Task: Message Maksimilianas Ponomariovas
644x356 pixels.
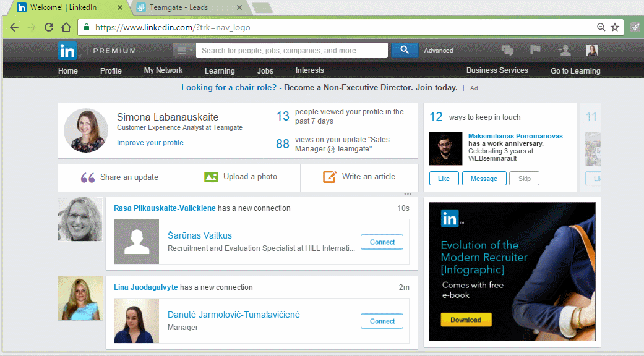Action: coord(484,179)
